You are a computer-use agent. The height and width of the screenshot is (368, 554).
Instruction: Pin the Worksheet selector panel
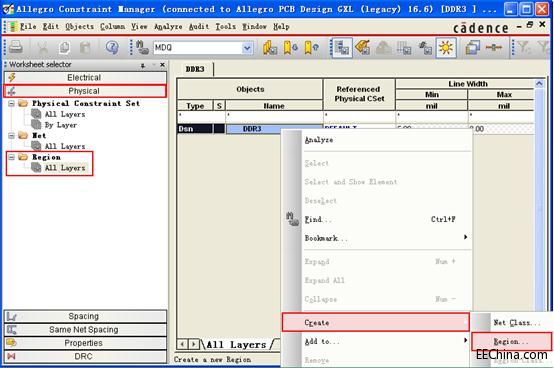pos(143,65)
